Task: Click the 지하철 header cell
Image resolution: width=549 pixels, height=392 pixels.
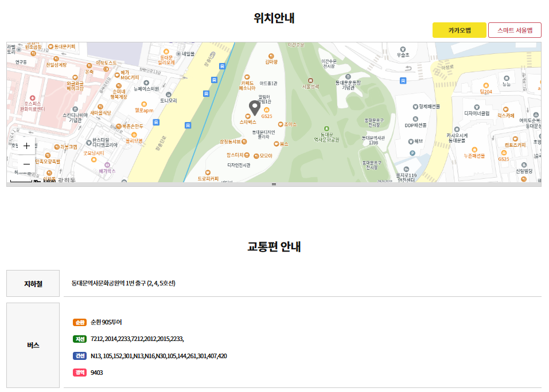Action: click(32, 282)
